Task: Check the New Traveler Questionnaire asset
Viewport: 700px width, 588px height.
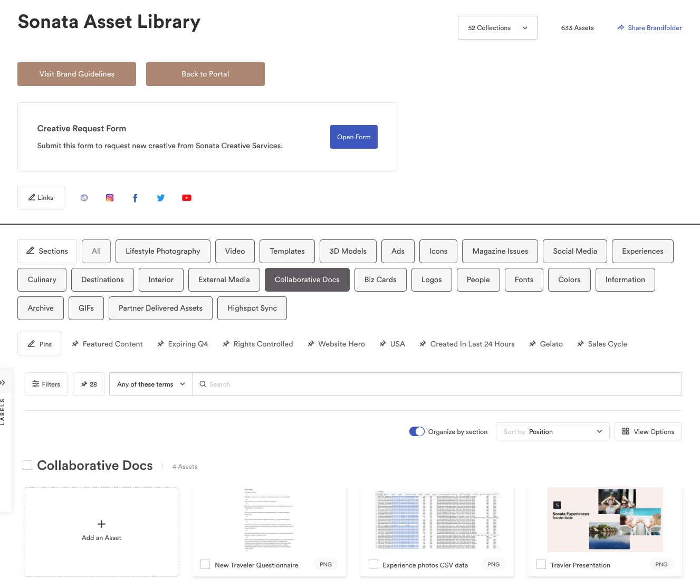Action: 205,565
